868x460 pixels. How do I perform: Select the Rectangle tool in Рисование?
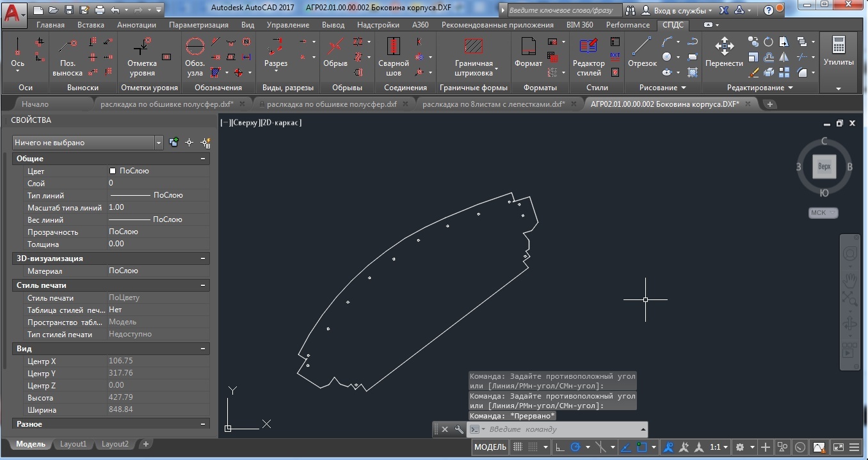point(692,57)
